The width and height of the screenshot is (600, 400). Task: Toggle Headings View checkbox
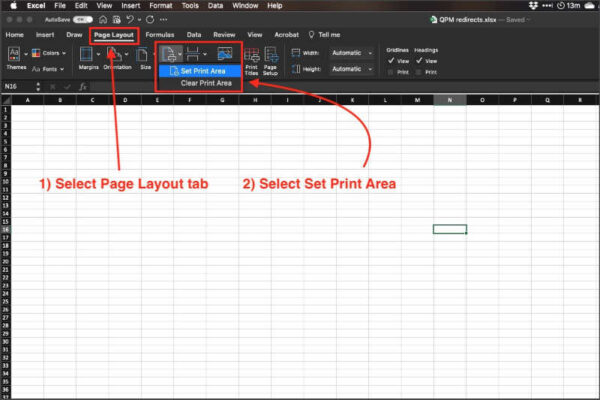(419, 60)
